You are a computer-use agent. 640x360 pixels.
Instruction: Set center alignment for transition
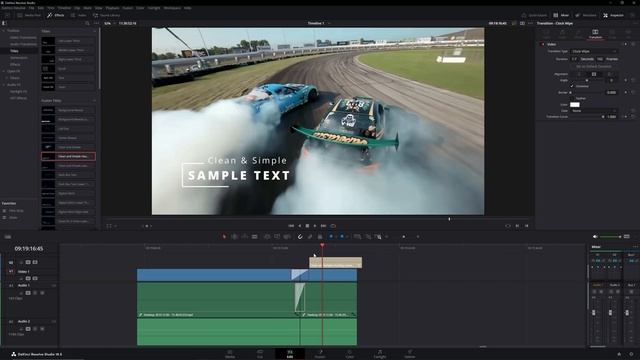click(x=594, y=74)
